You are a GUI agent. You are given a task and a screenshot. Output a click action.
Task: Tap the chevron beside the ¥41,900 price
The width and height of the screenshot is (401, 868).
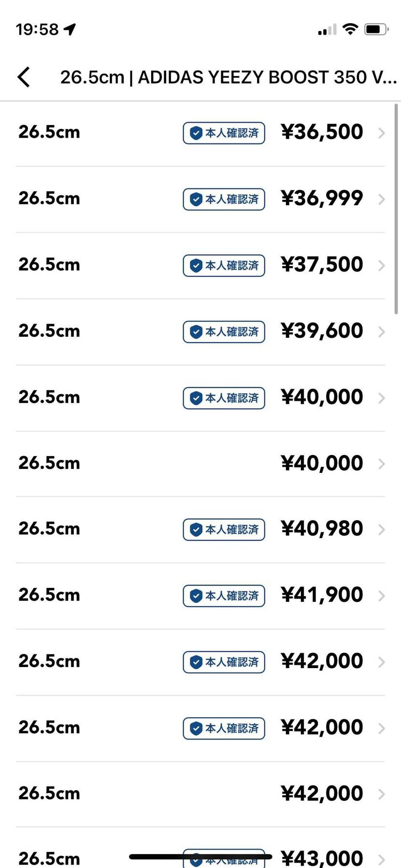(381, 596)
